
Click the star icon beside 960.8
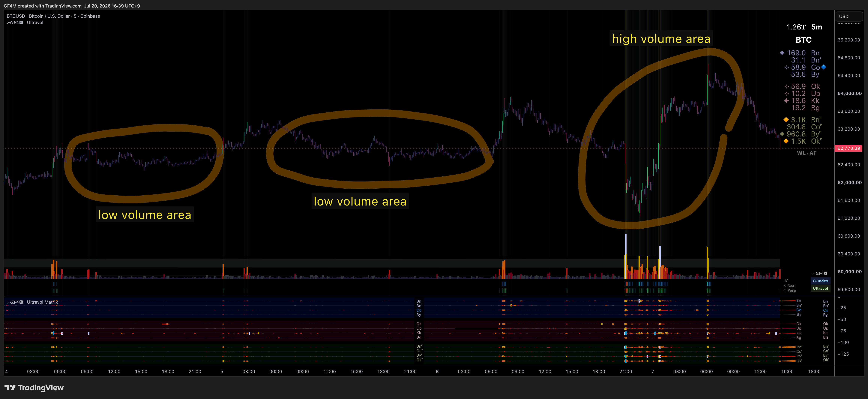point(782,134)
